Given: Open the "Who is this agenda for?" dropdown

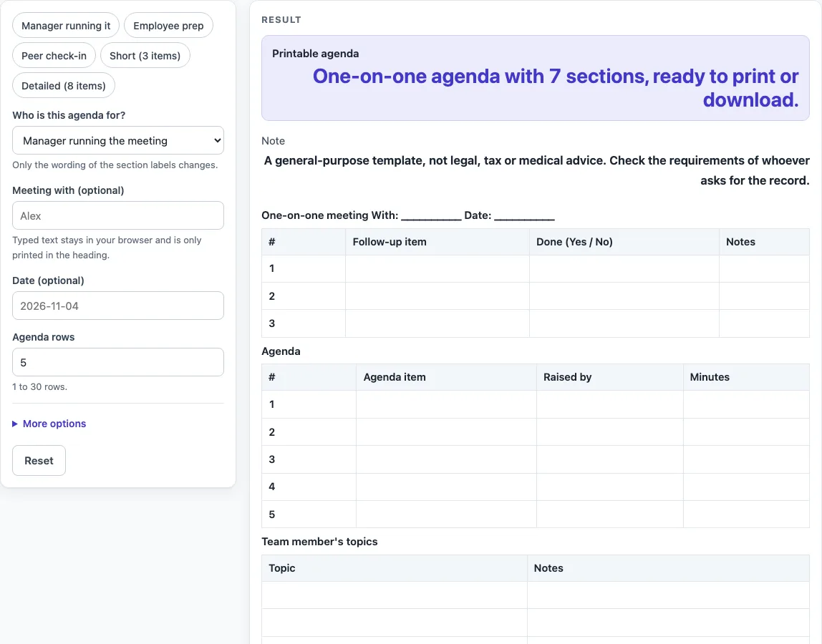Looking at the screenshot, I should point(118,140).
